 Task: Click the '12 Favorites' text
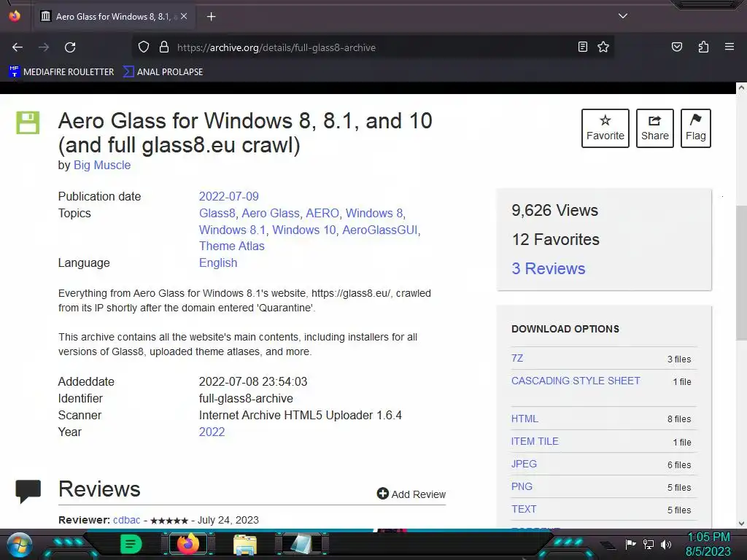tap(555, 239)
